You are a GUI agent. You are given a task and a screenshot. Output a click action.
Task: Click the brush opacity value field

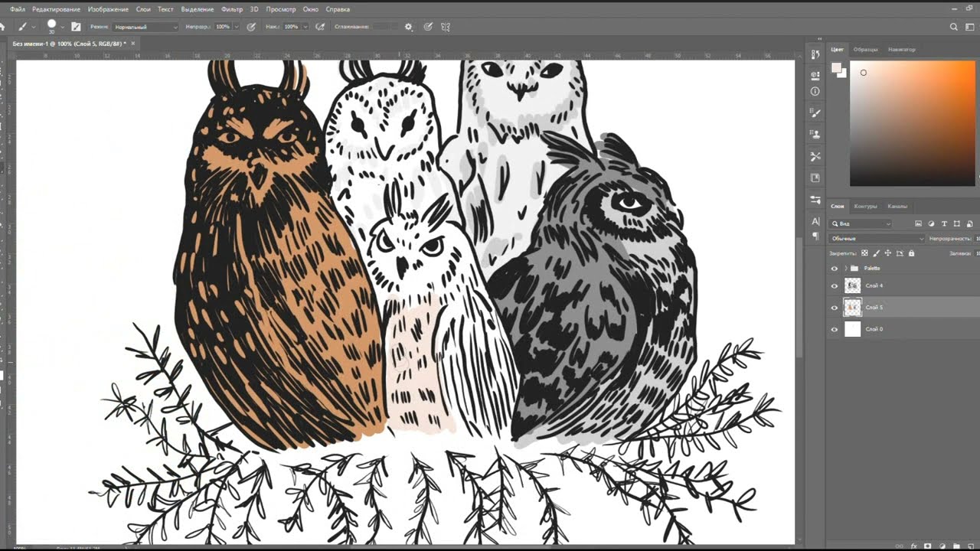tap(222, 26)
